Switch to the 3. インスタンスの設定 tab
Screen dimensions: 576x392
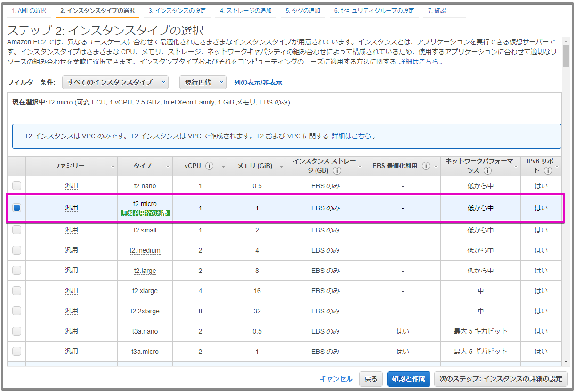click(177, 11)
